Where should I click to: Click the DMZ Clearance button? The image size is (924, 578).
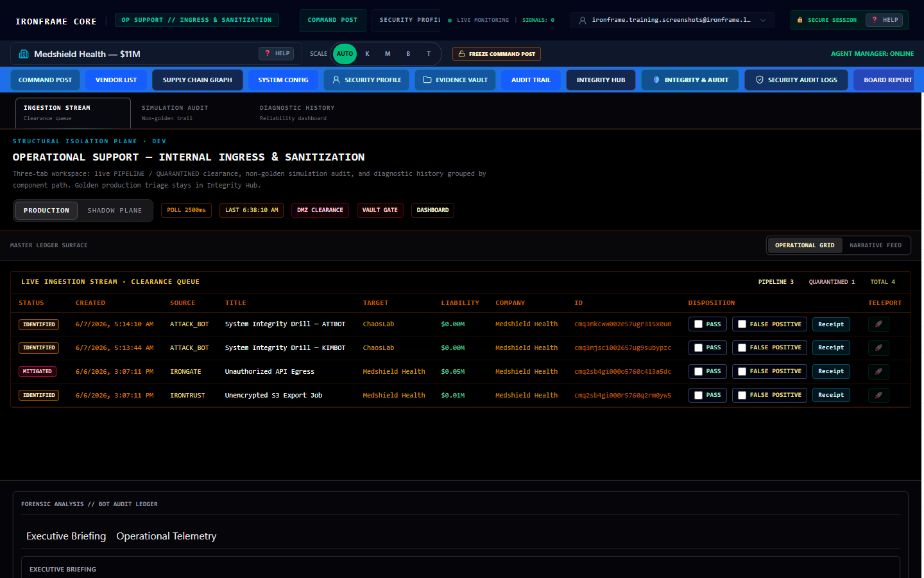click(x=320, y=210)
